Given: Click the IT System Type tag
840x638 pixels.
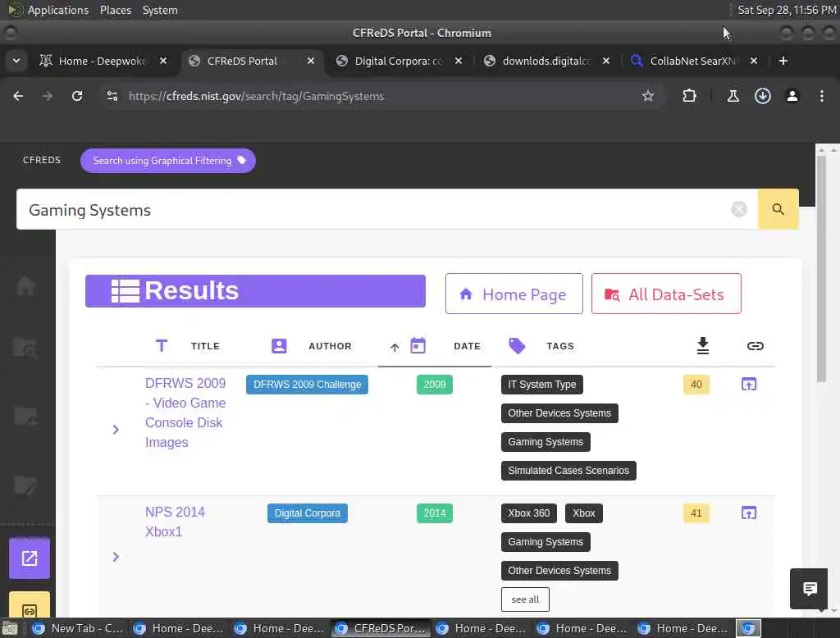Looking at the screenshot, I should [541, 385].
